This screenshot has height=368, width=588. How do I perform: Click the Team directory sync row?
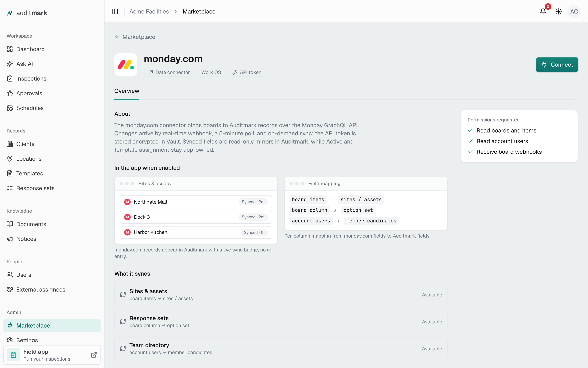(x=281, y=349)
